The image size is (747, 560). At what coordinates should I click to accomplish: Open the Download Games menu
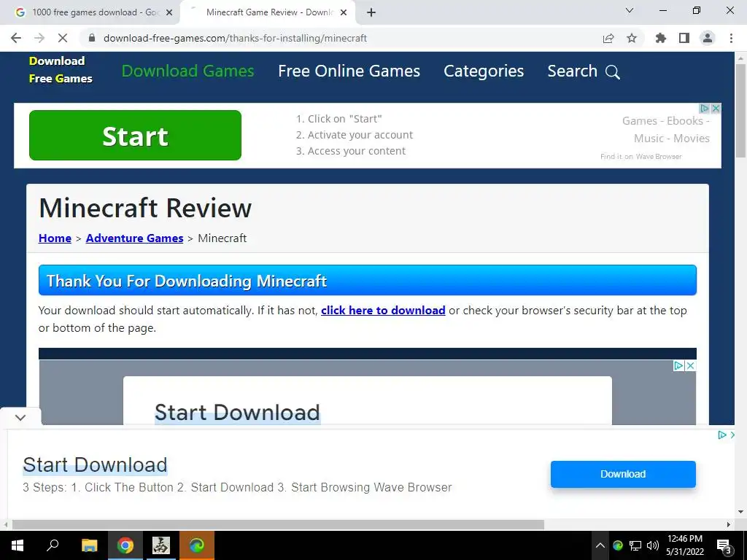pyautogui.click(x=187, y=71)
